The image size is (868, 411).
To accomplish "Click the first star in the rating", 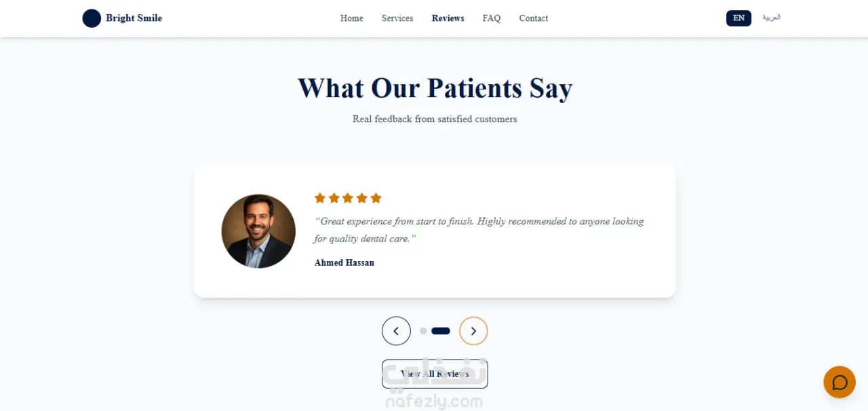I will (320, 198).
